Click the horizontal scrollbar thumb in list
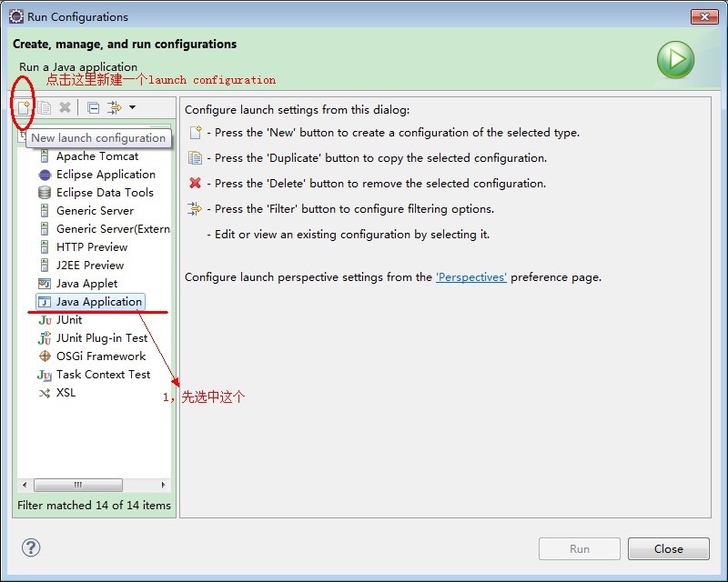Screen dimensions: 728x582 pyautogui.click(x=78, y=485)
